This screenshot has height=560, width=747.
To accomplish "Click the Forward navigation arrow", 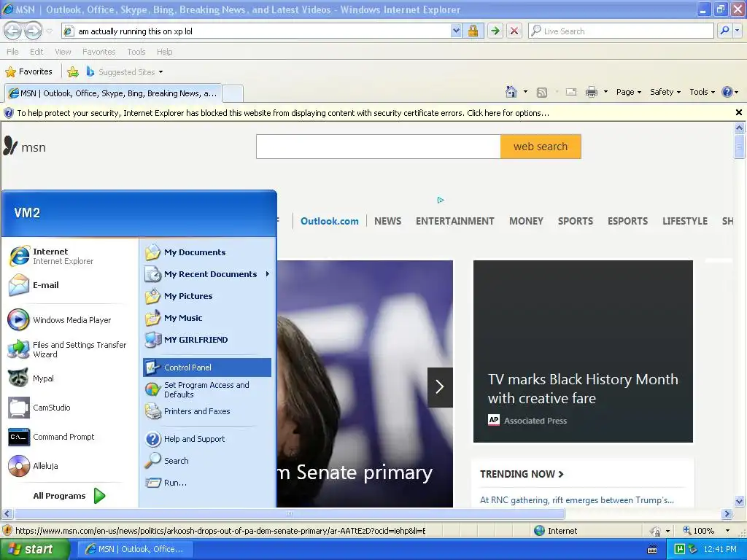I will pos(33,31).
